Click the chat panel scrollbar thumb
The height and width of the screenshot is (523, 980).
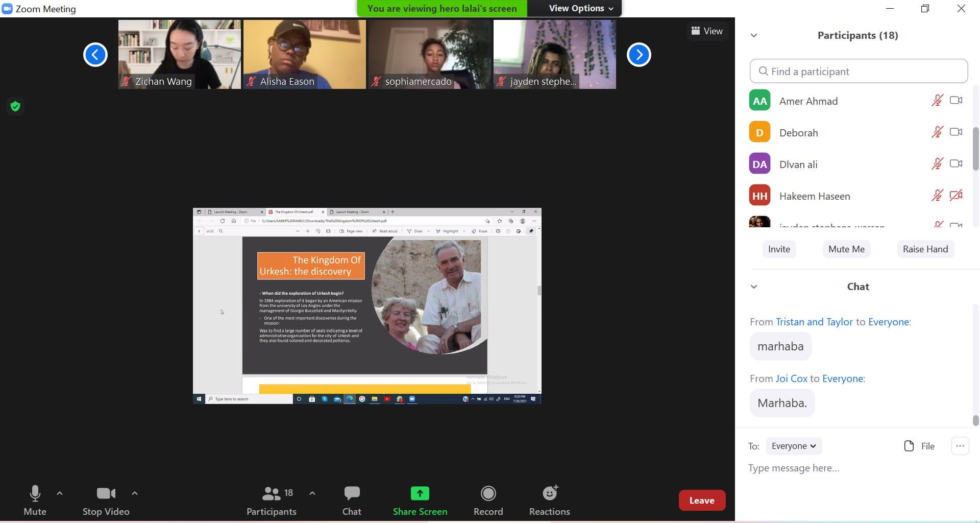975,420
